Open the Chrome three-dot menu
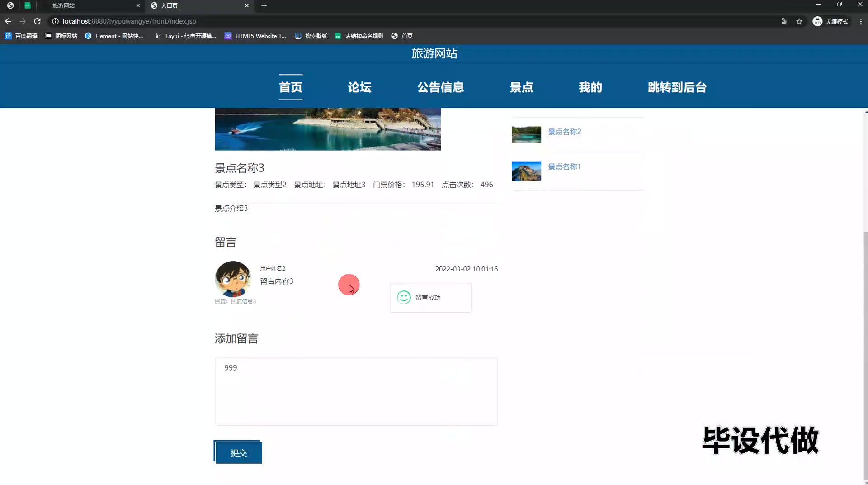868x485 pixels. coord(861,21)
